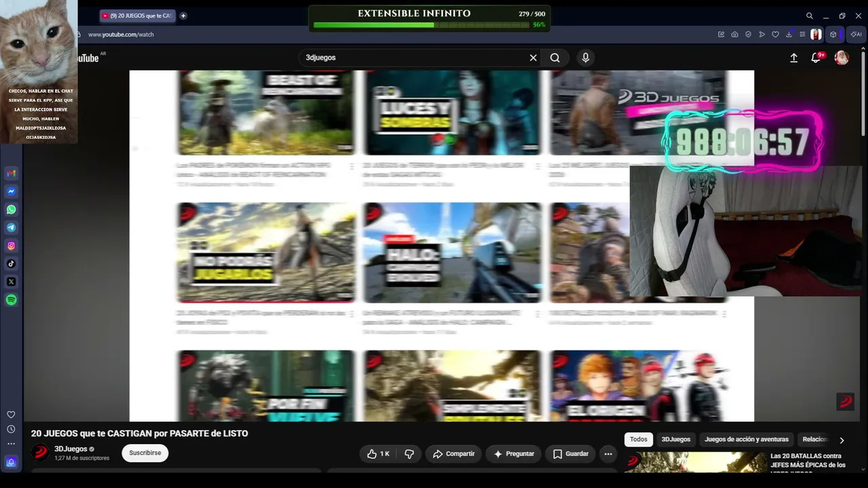Open WhatsApp in the browser sidebar

[x=11, y=209]
